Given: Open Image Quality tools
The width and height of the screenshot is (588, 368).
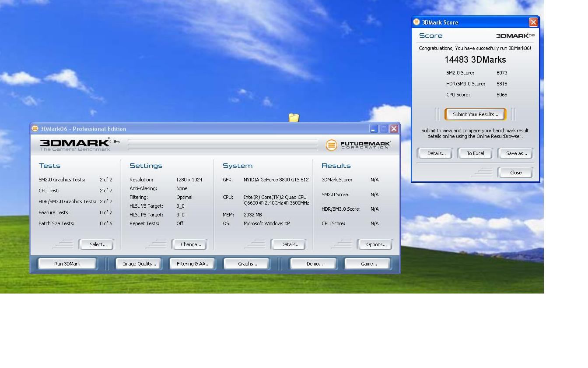Looking at the screenshot, I should [x=140, y=264].
